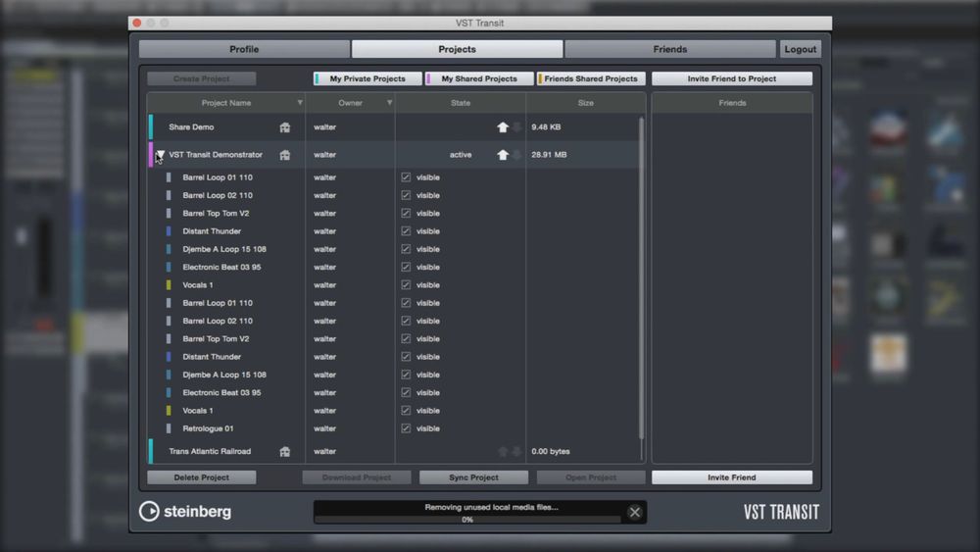Click the Size column header
The width and height of the screenshot is (980, 552).
click(586, 103)
